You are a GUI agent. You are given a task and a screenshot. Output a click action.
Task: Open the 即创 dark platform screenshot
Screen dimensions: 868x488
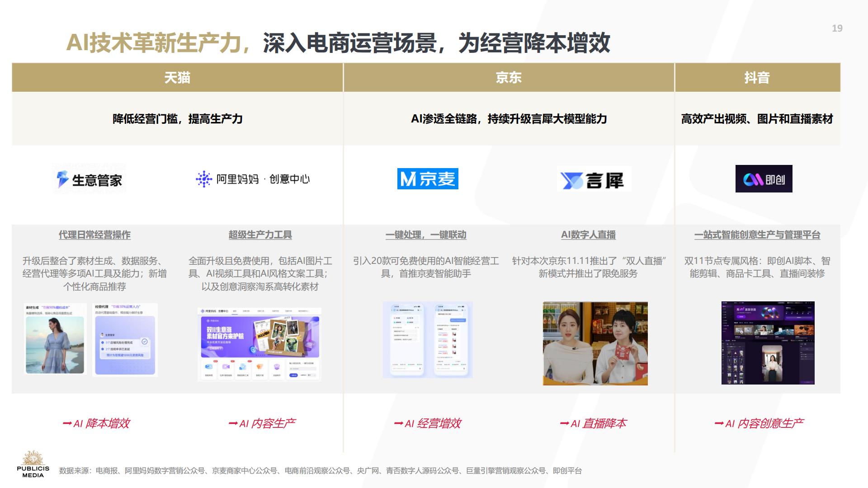(768, 343)
